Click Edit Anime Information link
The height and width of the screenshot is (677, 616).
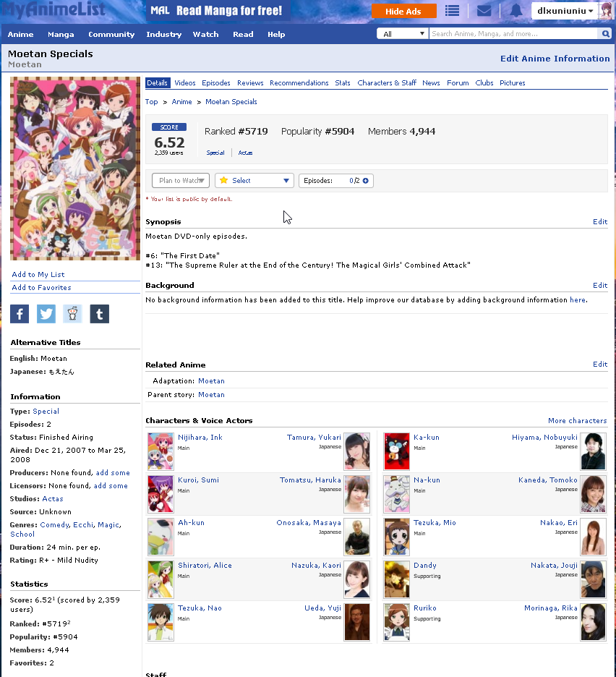coord(555,59)
